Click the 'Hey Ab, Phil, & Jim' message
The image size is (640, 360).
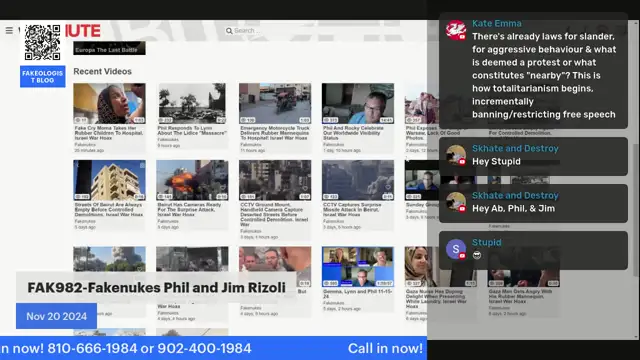513,209
